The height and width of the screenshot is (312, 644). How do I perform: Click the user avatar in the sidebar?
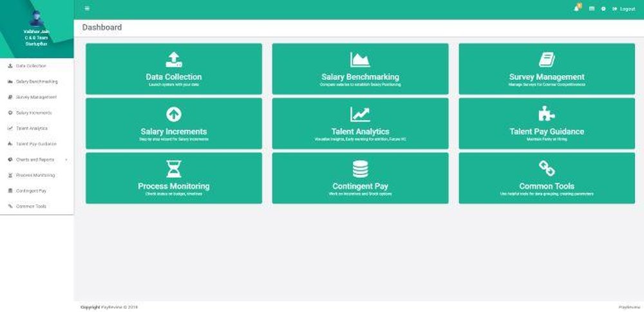37,19
